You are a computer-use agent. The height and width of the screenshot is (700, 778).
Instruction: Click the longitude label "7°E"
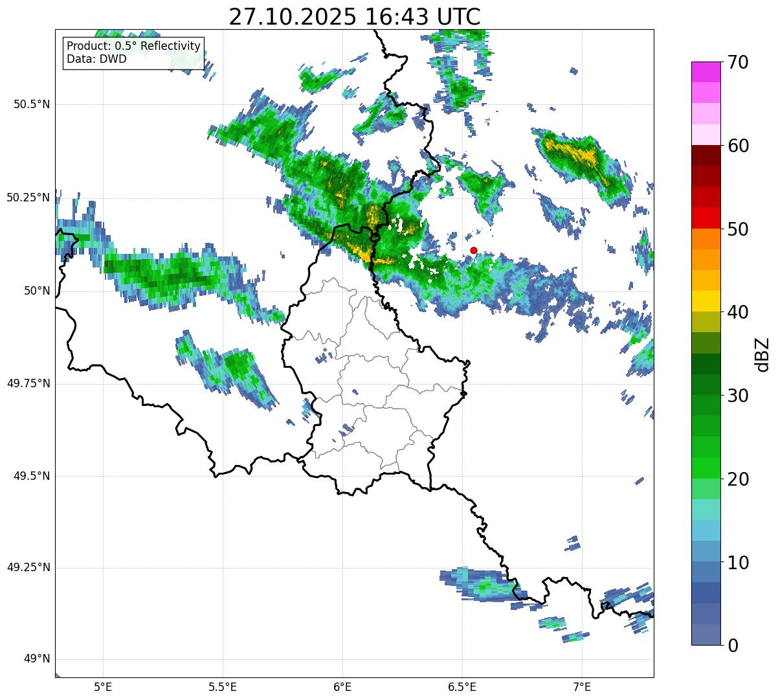coord(582,686)
